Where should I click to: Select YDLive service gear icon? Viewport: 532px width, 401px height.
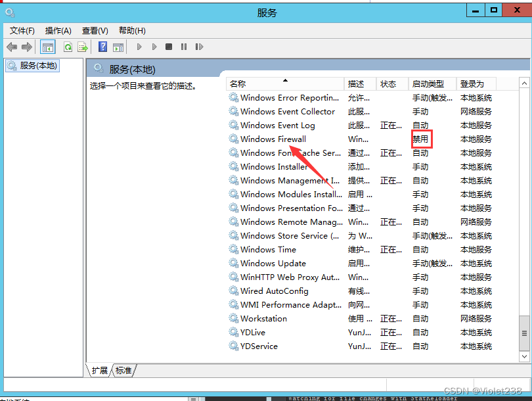pyautogui.click(x=233, y=332)
